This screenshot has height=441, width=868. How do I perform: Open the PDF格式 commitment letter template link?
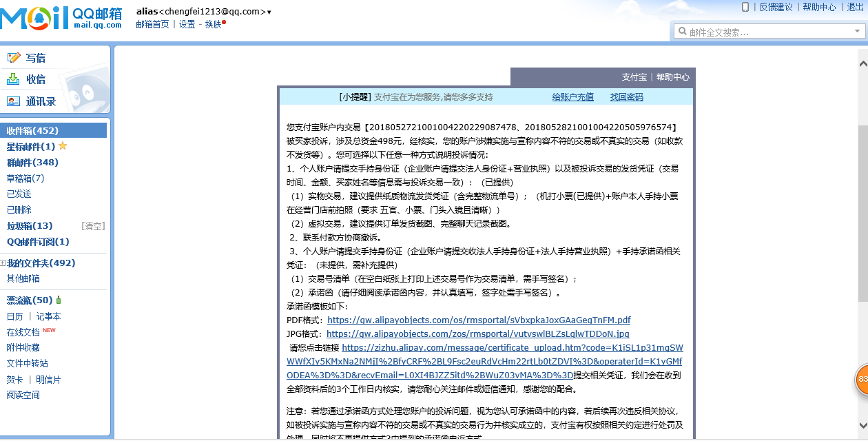pos(479,320)
